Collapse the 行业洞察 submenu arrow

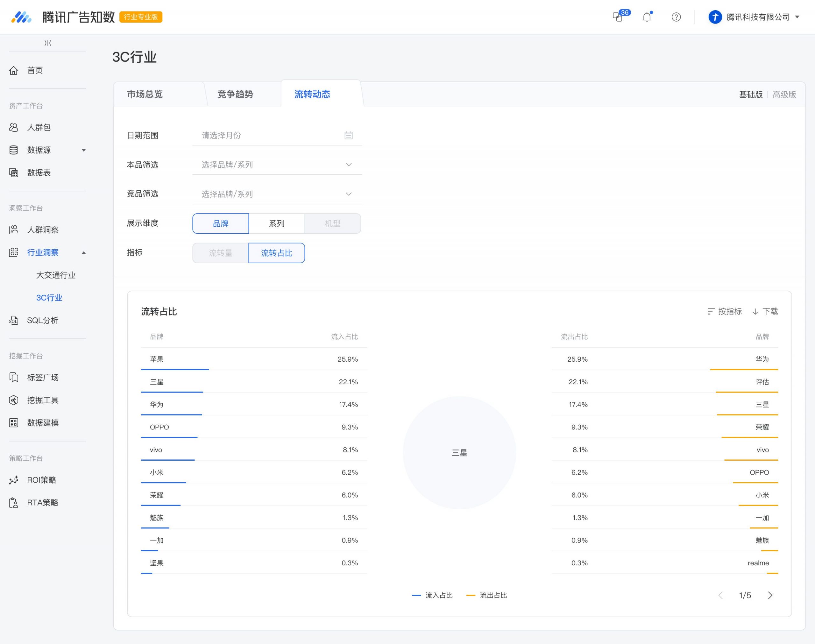click(84, 253)
